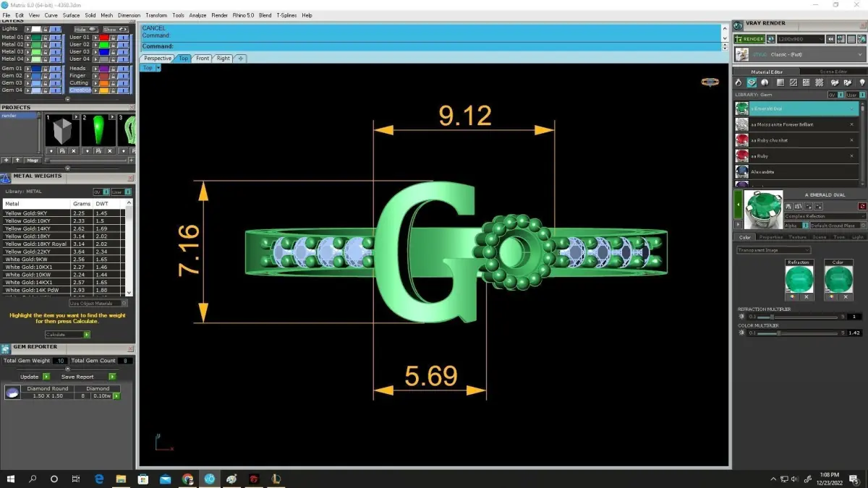Screen dimensions: 868x488
Task: Switch to the Scene Editor tab
Action: [833, 72]
